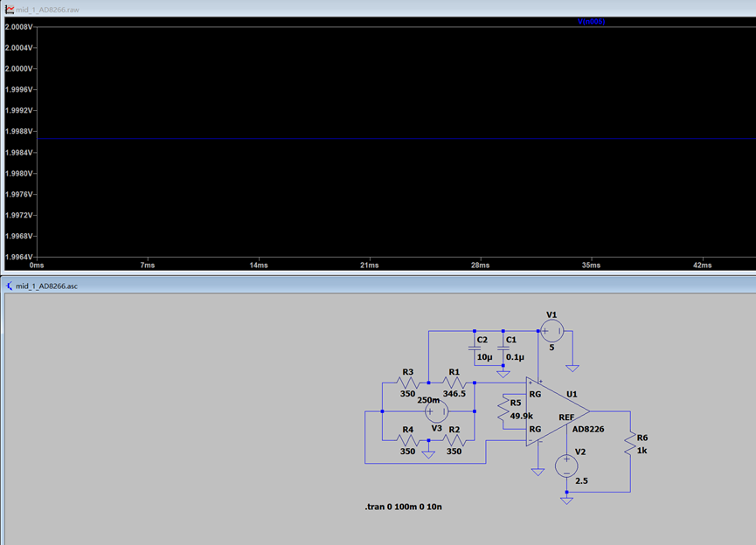Click the .tran 0 100m 0 10n directive
The image size is (756, 545).
tap(403, 507)
